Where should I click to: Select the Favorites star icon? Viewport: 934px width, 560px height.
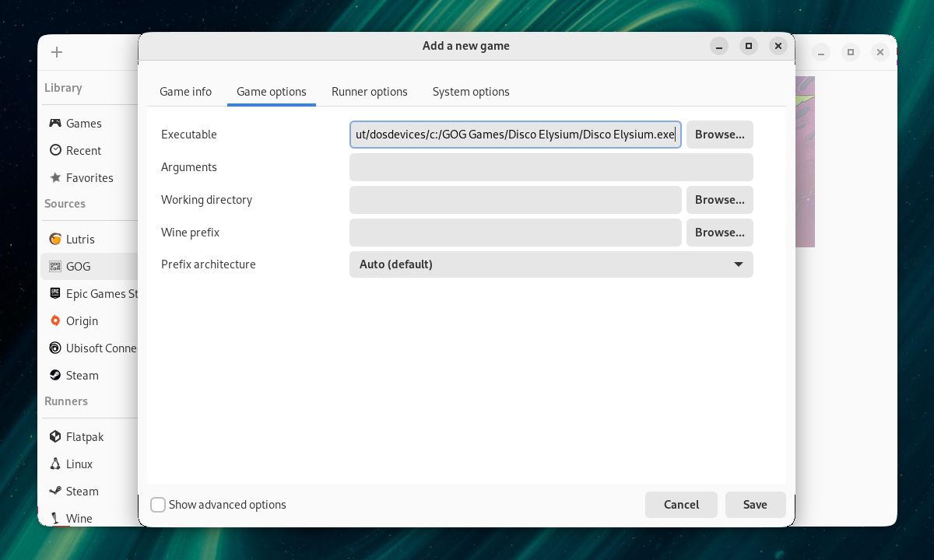55,177
